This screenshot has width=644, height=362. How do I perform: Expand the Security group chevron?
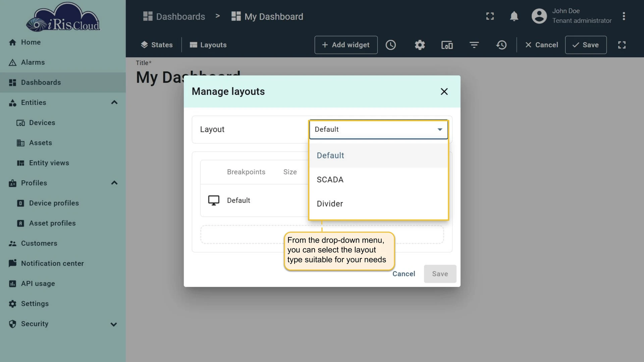click(x=114, y=324)
